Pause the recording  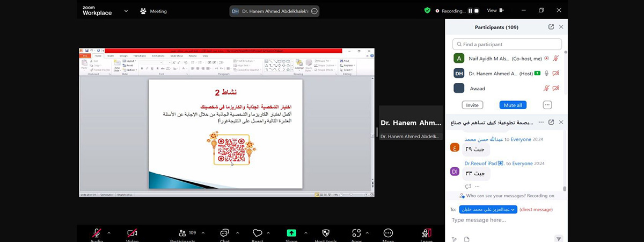[x=470, y=10]
